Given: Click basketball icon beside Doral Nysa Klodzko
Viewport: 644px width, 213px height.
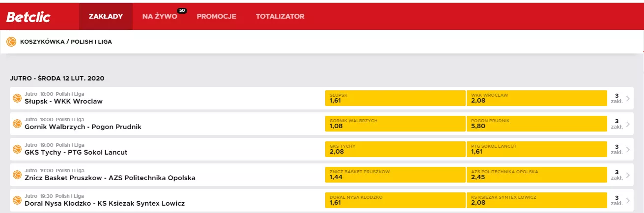Looking at the screenshot, I should pyautogui.click(x=17, y=200).
